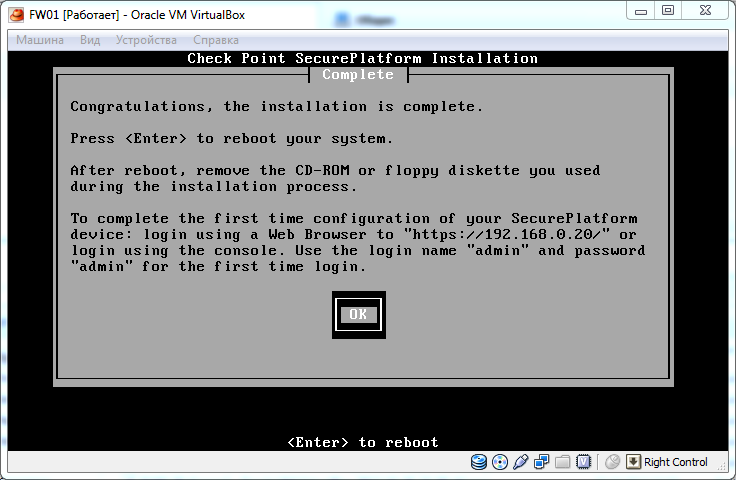736x480 pixels.
Task: Open the Вид menu
Action: tap(90, 40)
